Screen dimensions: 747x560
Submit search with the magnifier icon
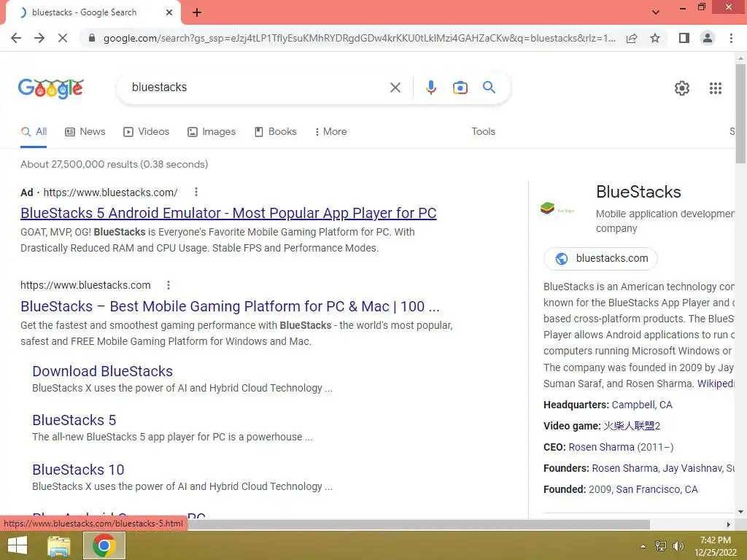pos(489,87)
